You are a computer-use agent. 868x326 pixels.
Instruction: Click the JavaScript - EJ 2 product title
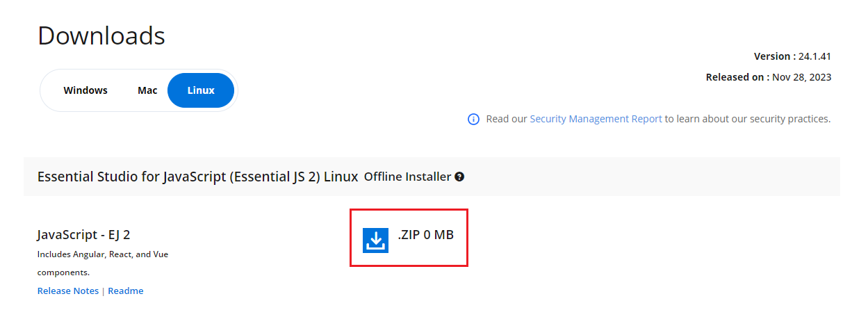83,235
